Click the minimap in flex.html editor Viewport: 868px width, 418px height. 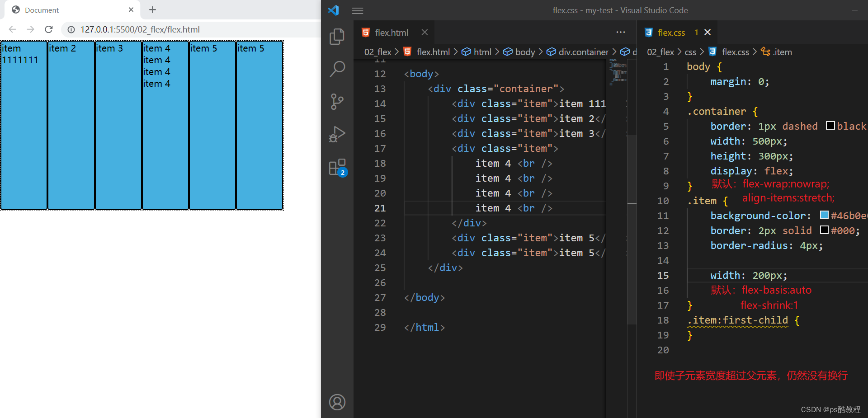[x=618, y=72]
